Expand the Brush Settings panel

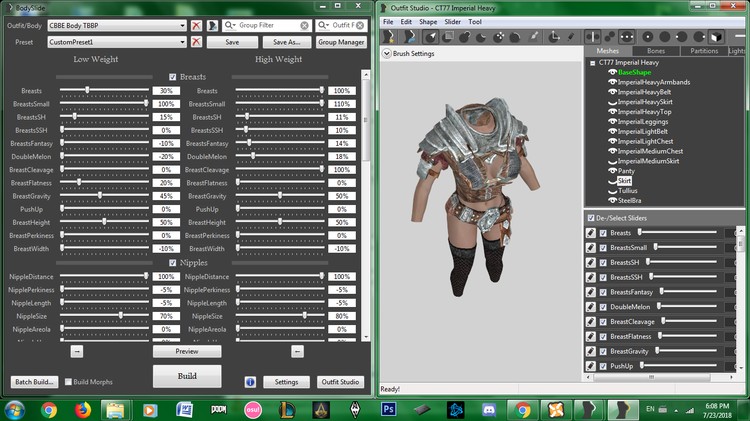tap(386, 54)
